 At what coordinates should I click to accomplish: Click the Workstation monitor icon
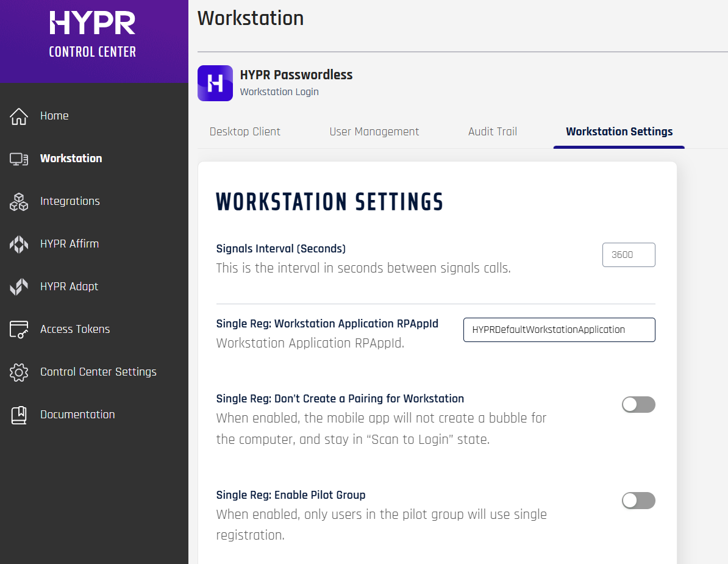pyautogui.click(x=19, y=159)
